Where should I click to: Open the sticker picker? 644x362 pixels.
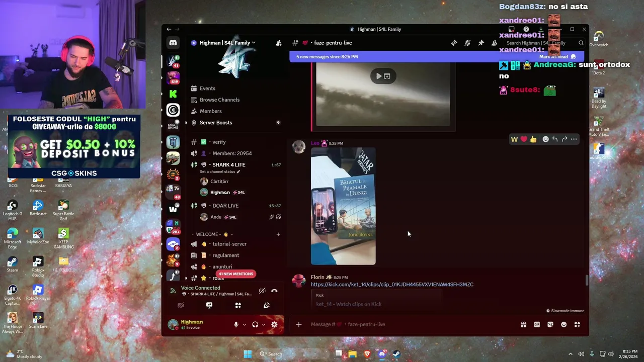(x=550, y=325)
